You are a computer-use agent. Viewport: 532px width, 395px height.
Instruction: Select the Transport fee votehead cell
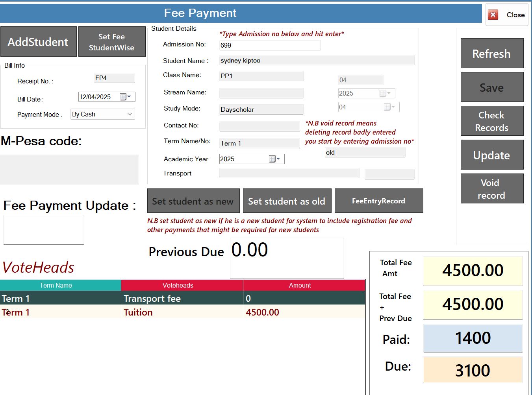click(x=182, y=298)
